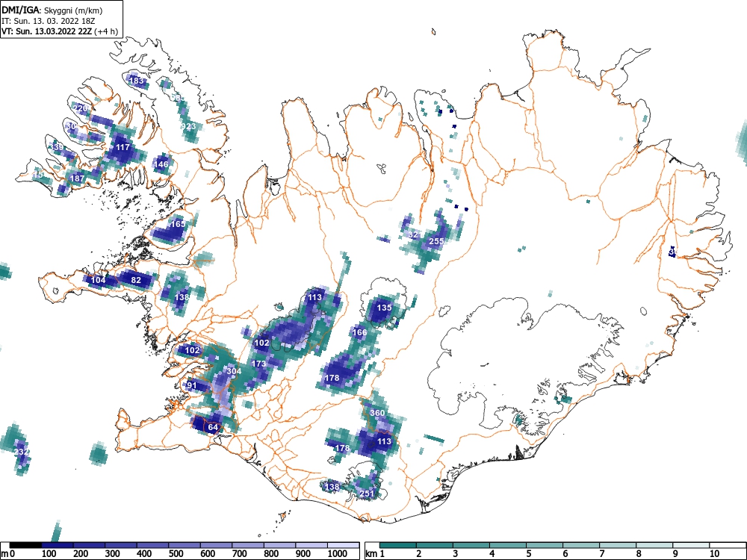This screenshot has height=560, width=747.
Task: Pick the '165' value label
Action: pos(178,224)
